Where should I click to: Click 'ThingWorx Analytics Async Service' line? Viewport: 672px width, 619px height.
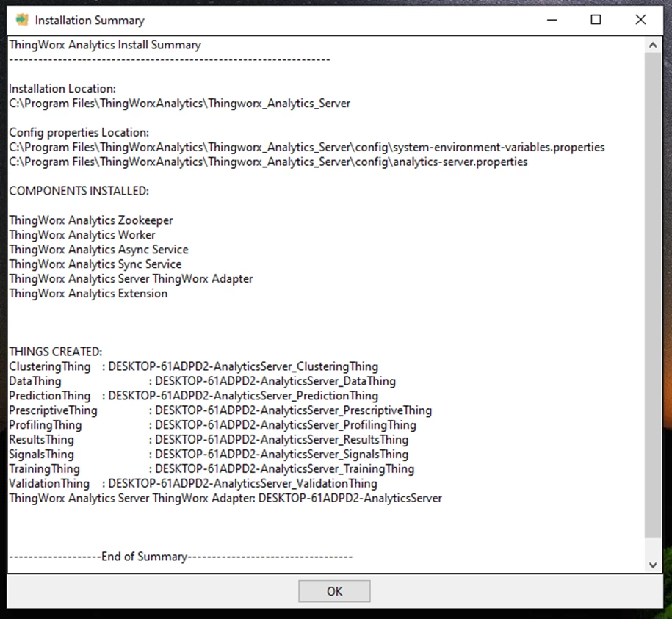(x=98, y=250)
